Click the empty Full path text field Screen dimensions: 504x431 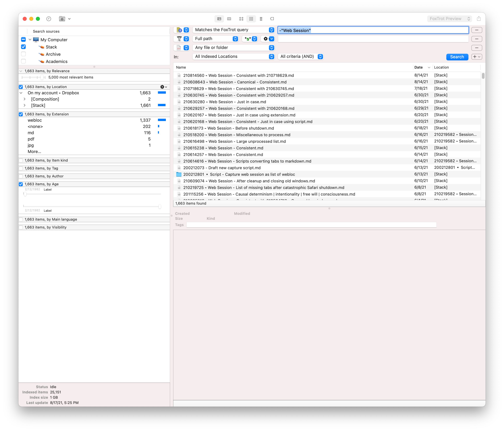373,39
